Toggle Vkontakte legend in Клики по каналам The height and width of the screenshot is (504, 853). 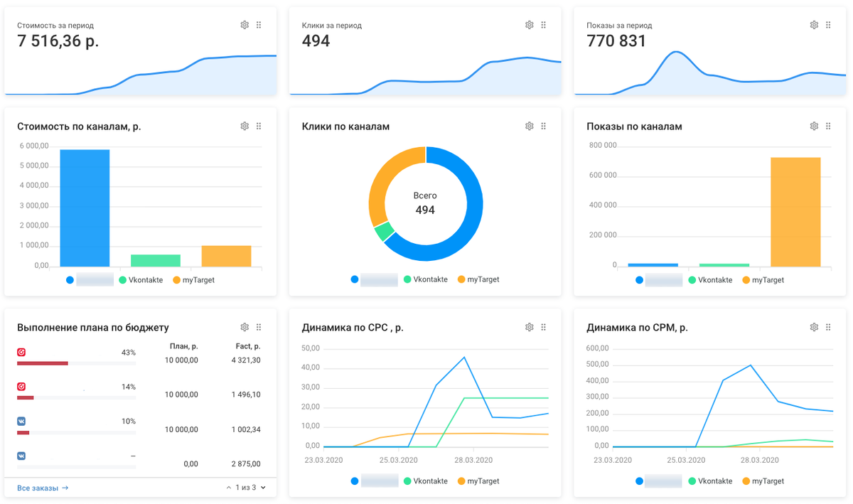coord(426,279)
